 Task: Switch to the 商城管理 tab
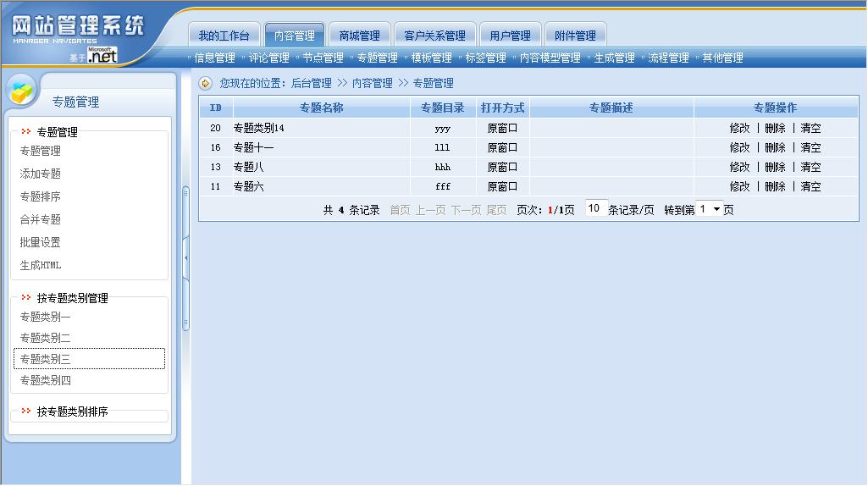[359, 36]
